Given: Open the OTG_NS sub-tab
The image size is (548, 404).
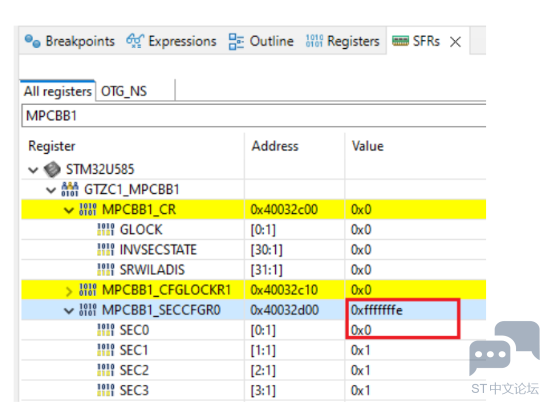Looking at the screenshot, I should pos(124,92).
